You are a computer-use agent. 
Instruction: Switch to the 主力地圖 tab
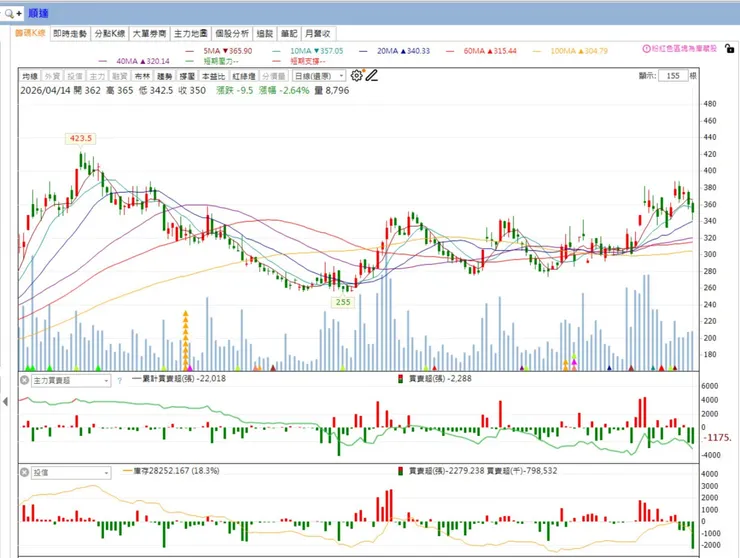[x=191, y=34]
